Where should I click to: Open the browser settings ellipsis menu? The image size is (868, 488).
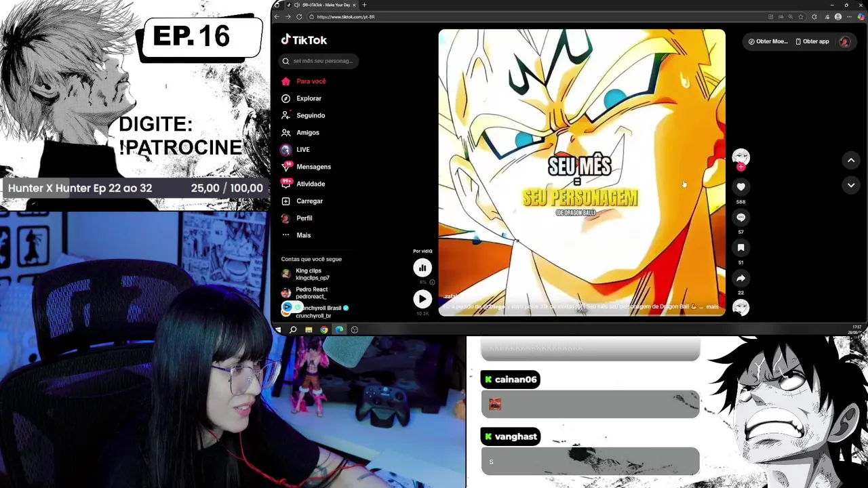click(850, 17)
